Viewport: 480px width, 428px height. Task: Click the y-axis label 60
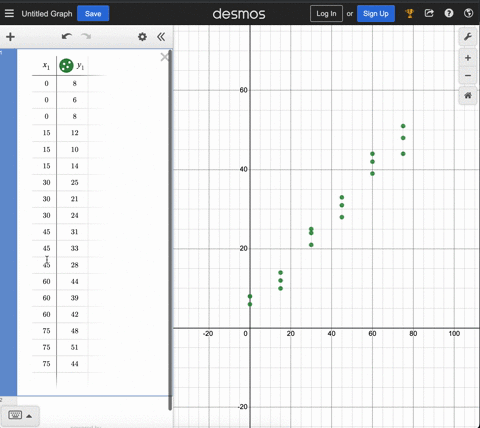point(244,90)
